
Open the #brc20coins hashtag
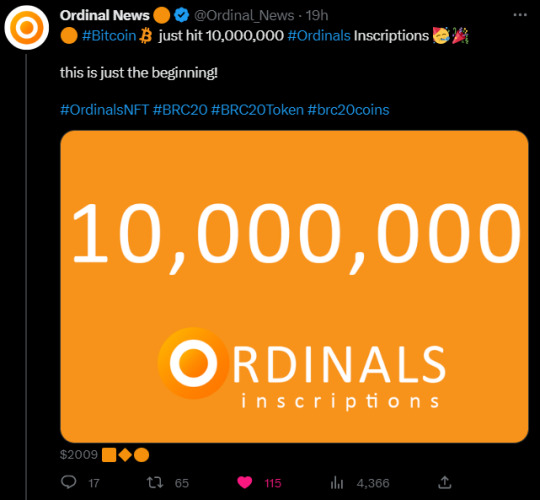tap(348, 110)
